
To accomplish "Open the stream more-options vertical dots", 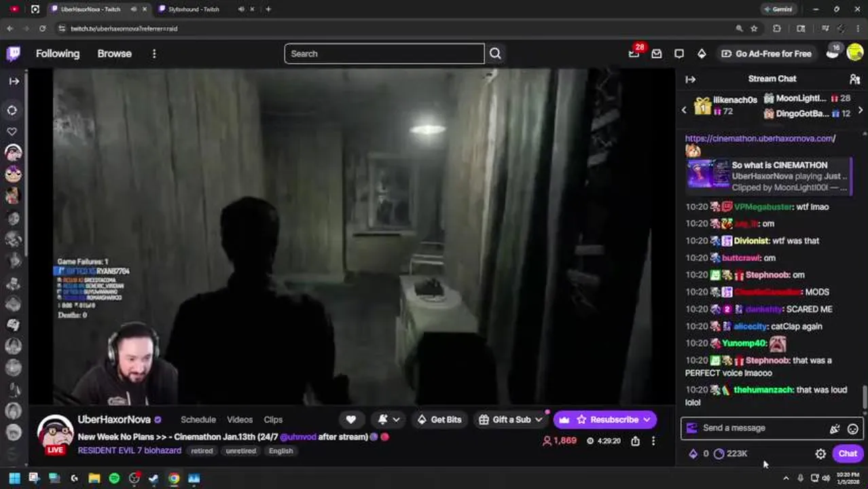I will point(653,441).
